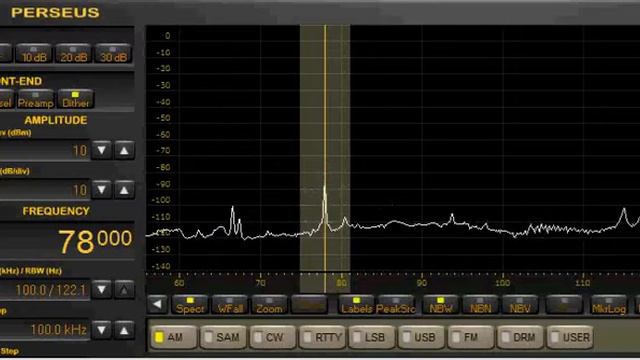Screen dimensions: 640x360
Task: Click the PeakSrc button
Action: [396, 305]
